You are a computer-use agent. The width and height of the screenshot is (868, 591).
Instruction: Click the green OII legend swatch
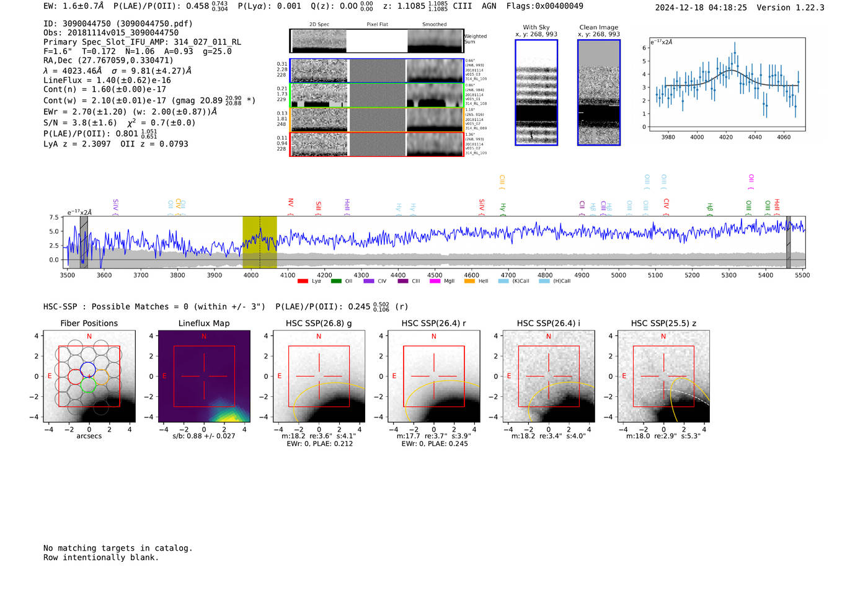tap(336, 282)
